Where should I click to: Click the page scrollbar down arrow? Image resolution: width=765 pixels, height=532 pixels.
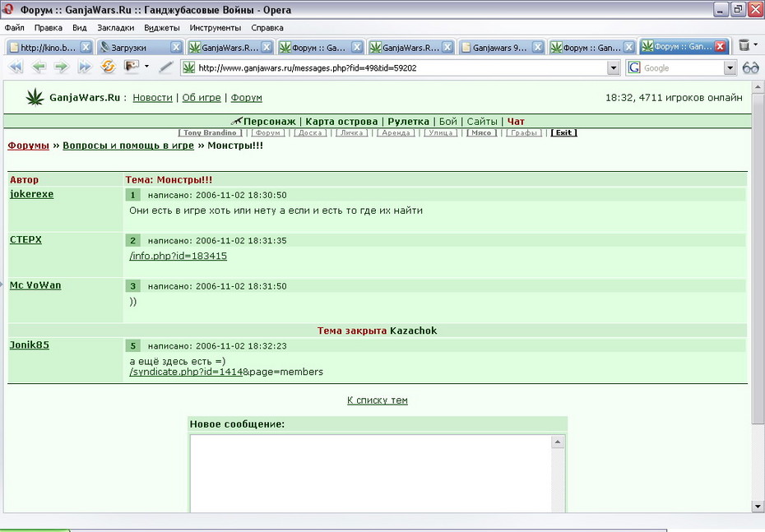tap(758, 507)
